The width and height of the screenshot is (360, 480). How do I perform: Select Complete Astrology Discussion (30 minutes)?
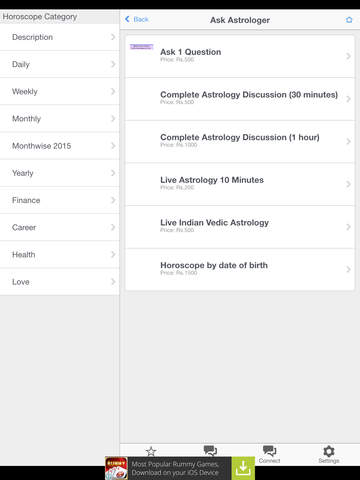tap(240, 99)
